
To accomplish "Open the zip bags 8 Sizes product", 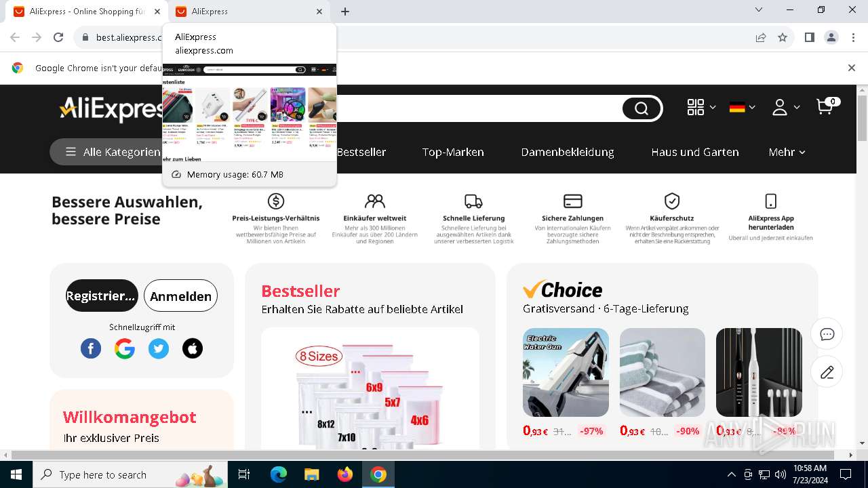I will pos(370,389).
